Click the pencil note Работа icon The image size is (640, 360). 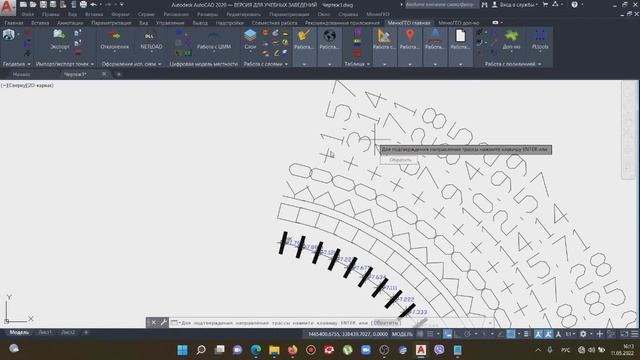coord(304,36)
